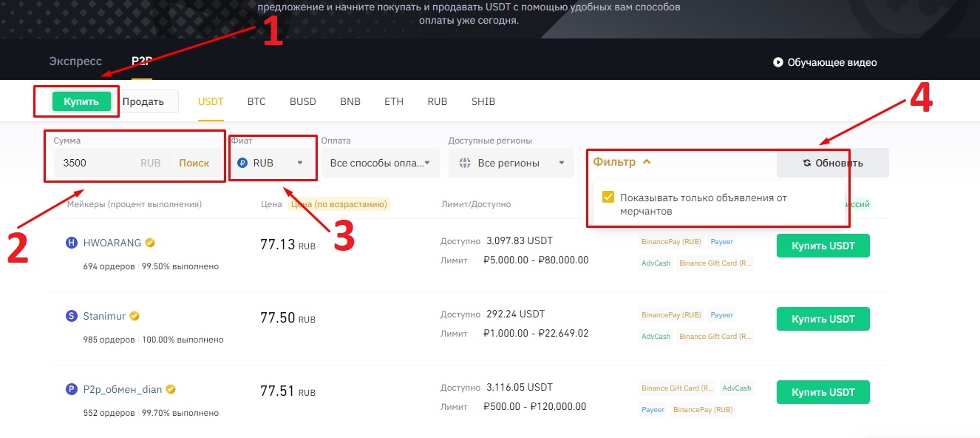The image size is (980, 438).
Task: Open merchant P2p_обмен_dian's profile
Action: pyautogui.click(x=123, y=389)
